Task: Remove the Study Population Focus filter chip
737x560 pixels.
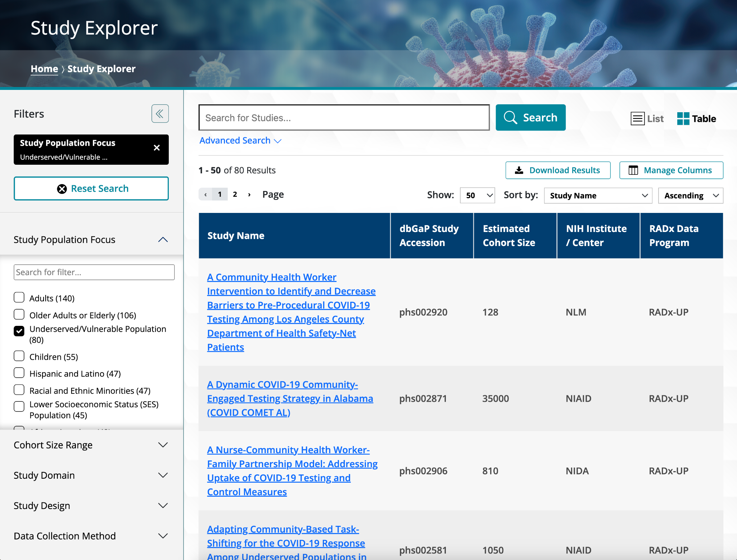Action: pyautogui.click(x=157, y=148)
